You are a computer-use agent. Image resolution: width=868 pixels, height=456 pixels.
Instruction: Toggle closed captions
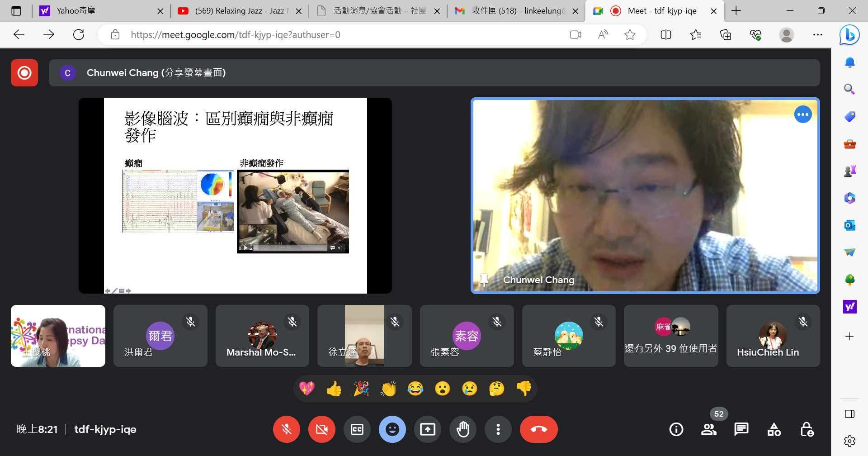pyautogui.click(x=357, y=429)
